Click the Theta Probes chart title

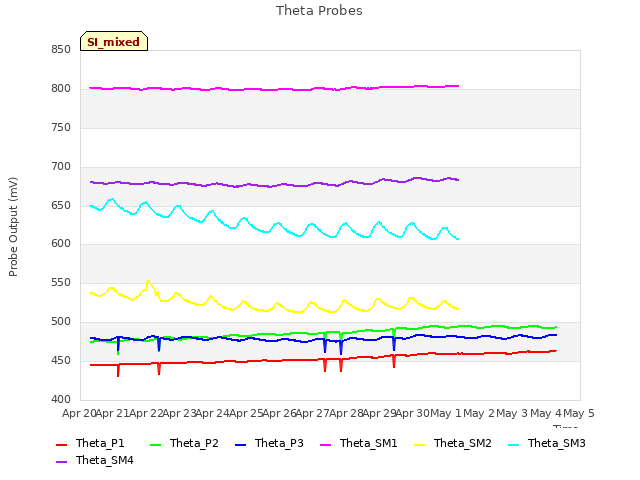319,11
